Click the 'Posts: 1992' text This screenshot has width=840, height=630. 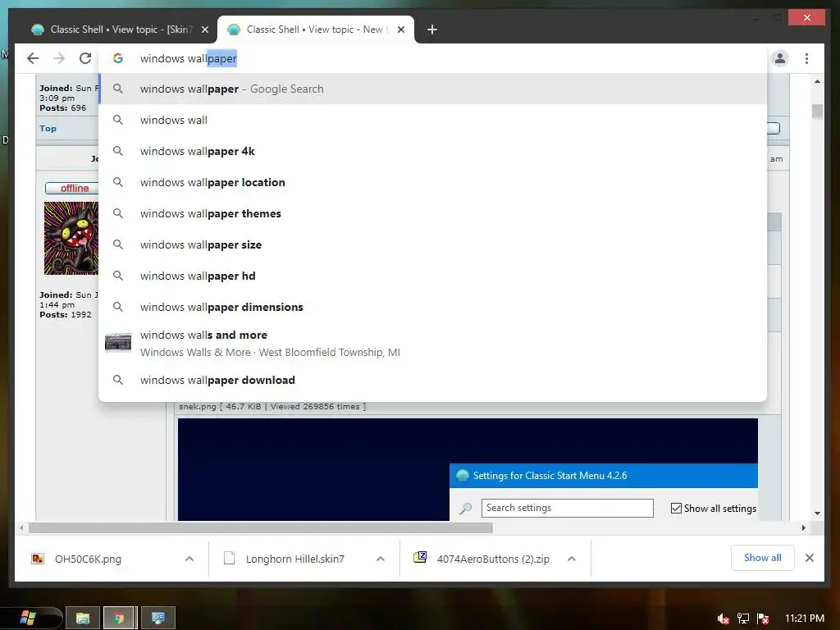[66, 314]
